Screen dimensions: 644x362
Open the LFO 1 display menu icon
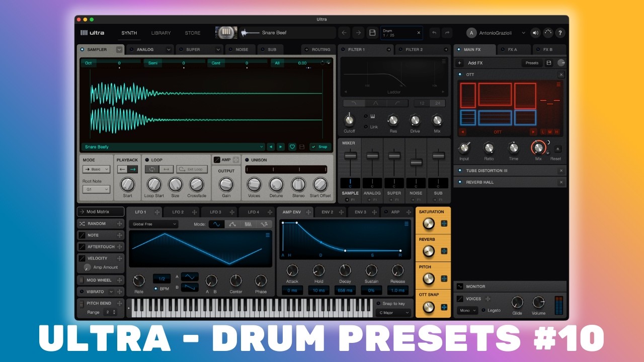tap(268, 235)
